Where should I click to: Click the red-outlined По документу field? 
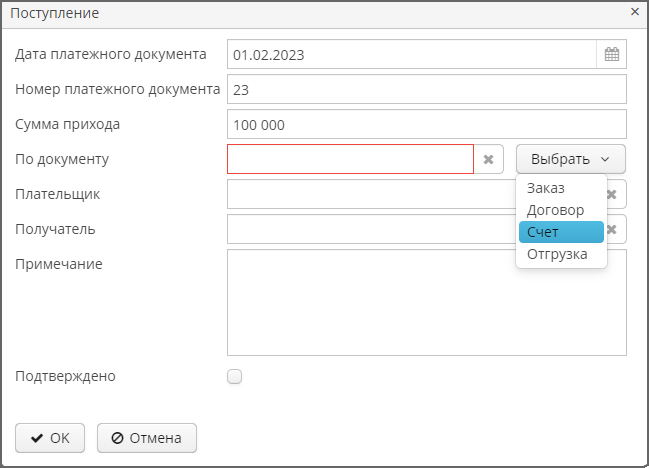[351, 159]
